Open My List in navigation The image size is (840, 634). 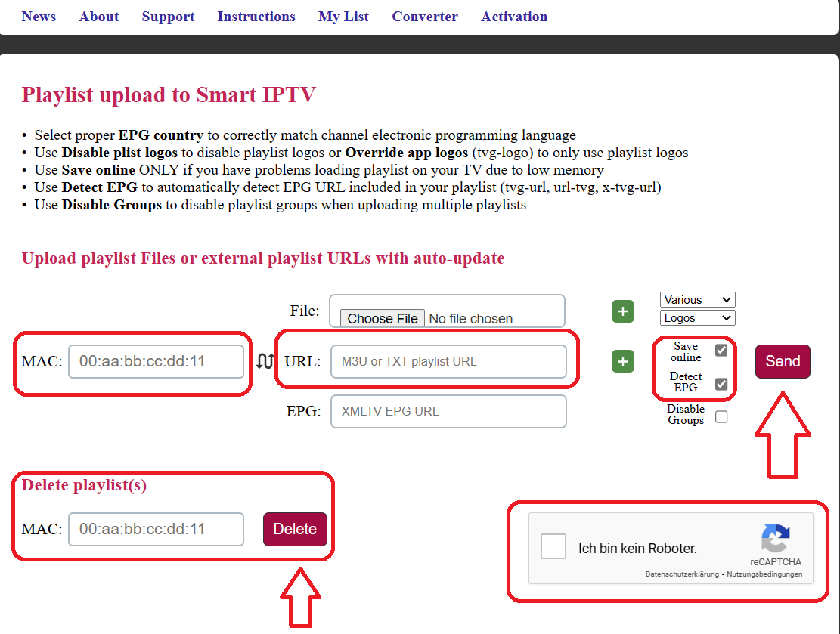(343, 17)
